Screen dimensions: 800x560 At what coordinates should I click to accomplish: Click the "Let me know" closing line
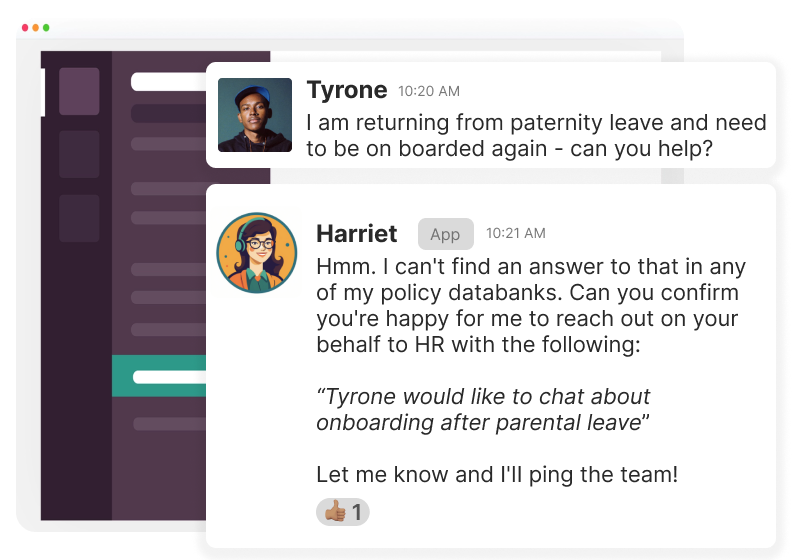pos(496,475)
